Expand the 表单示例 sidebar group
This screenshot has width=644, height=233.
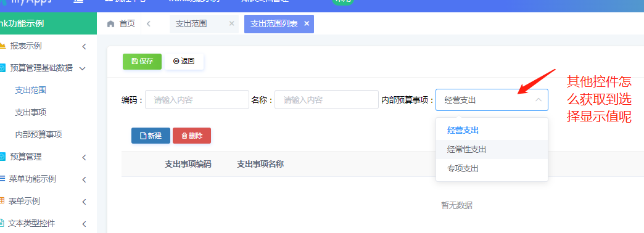pyautogui.click(x=49, y=202)
